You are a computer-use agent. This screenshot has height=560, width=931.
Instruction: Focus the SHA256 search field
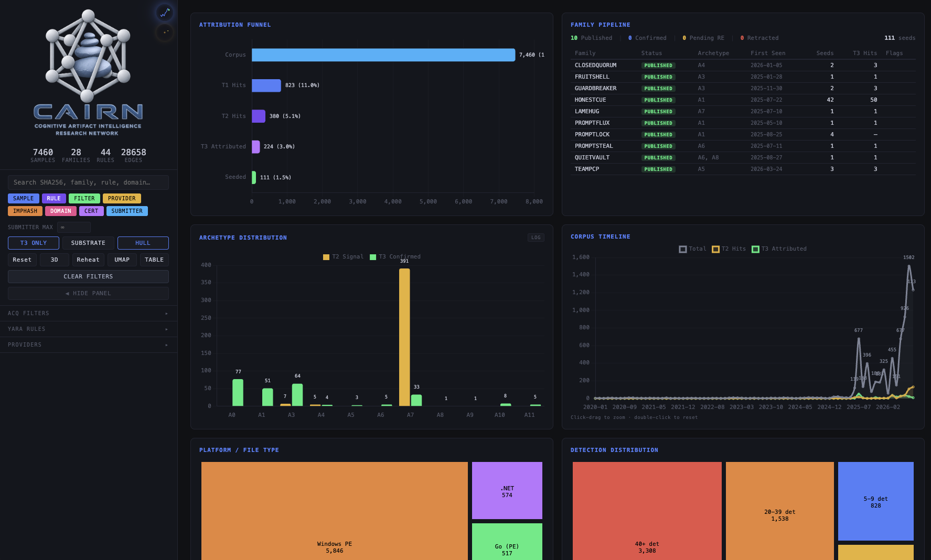click(x=88, y=182)
